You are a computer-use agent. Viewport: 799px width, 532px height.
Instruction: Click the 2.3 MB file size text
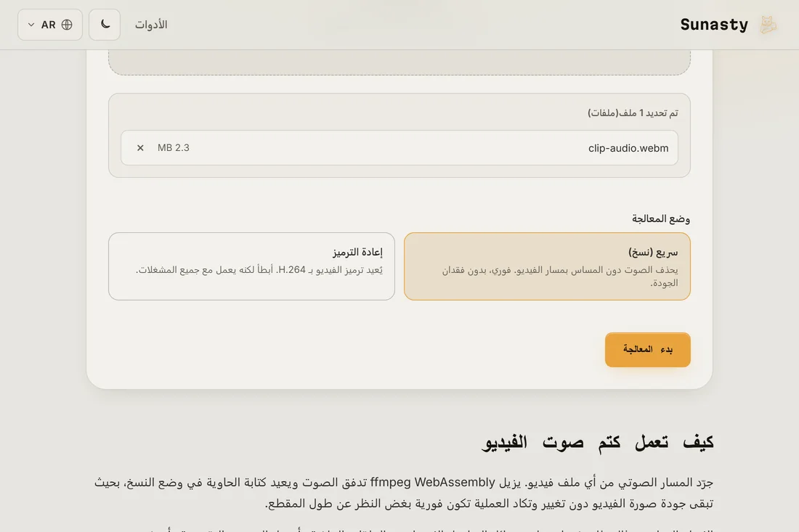coord(174,147)
